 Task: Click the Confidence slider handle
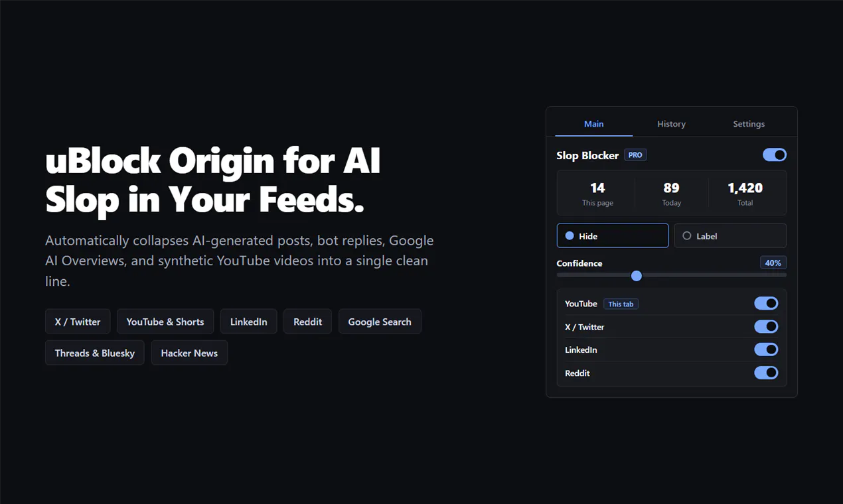click(637, 276)
